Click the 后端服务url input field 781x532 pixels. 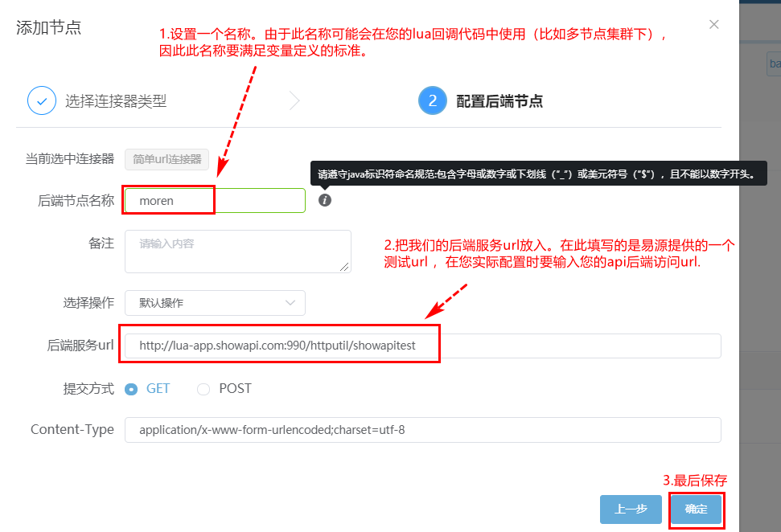(423, 346)
